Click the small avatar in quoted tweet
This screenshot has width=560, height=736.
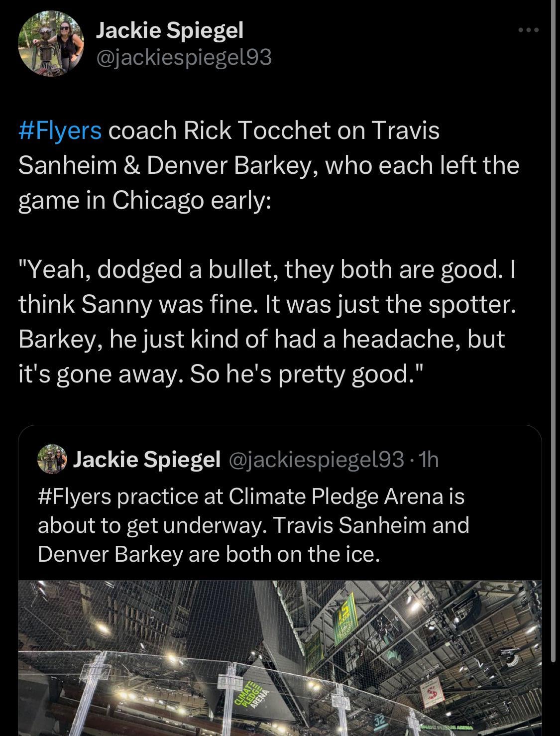tap(52, 459)
